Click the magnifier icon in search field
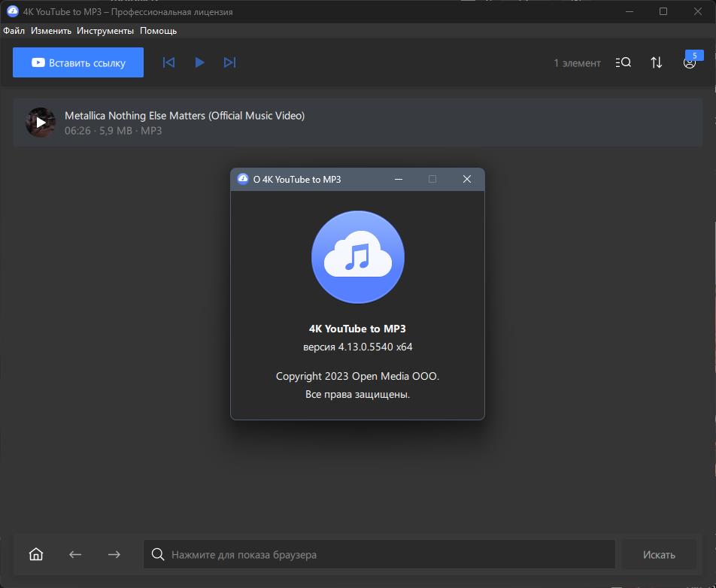Image resolution: width=716 pixels, height=588 pixels. pos(158,554)
